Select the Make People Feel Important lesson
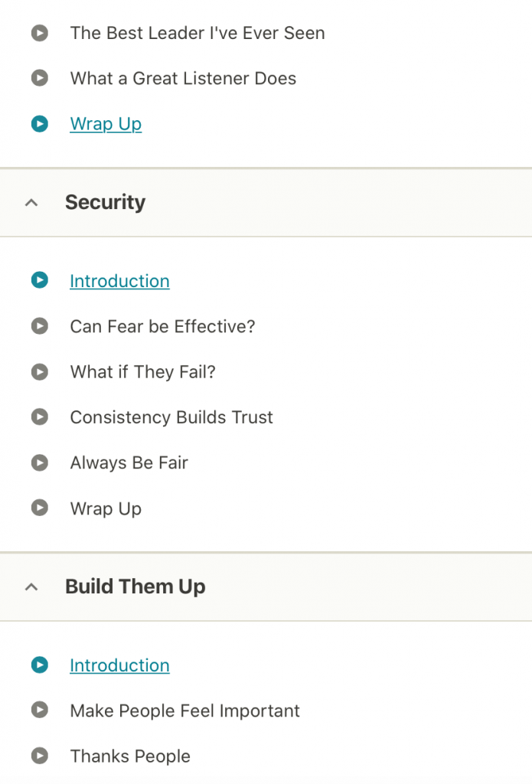 (184, 710)
